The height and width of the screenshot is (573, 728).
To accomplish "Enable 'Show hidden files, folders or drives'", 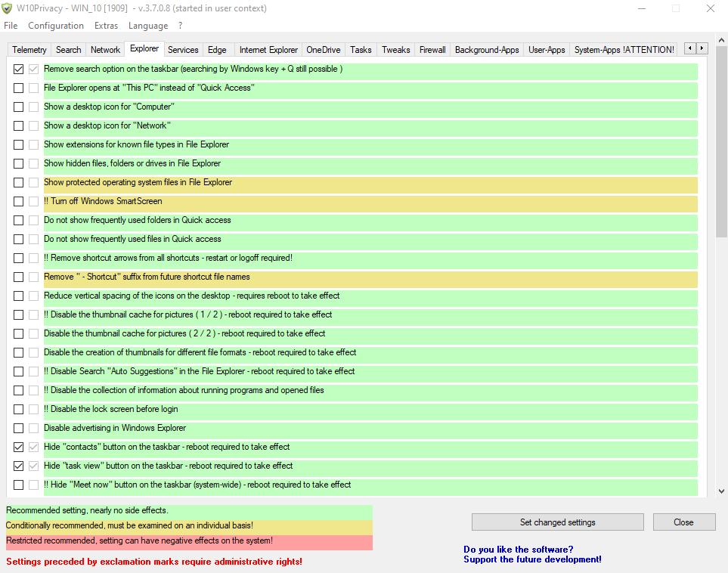I will [x=19, y=163].
